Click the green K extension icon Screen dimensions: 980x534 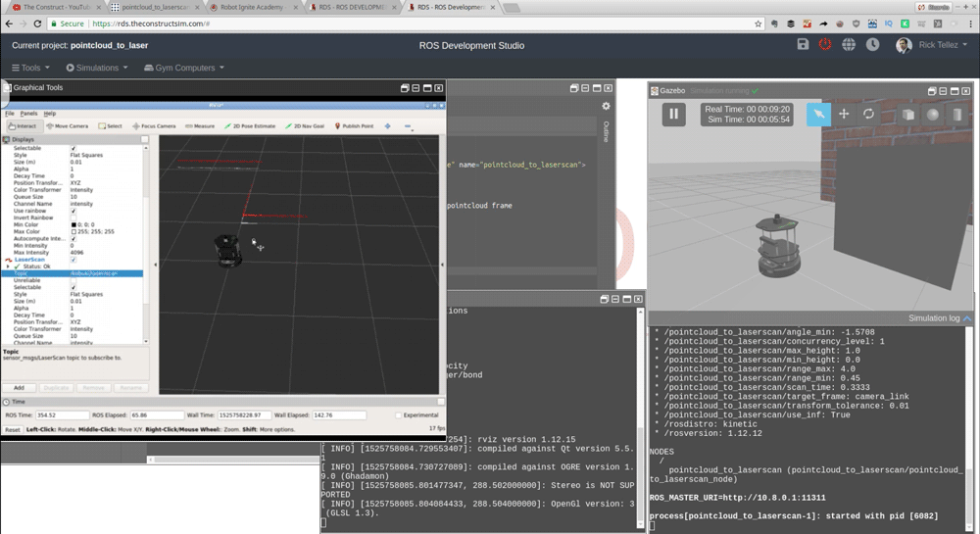pos(905,24)
